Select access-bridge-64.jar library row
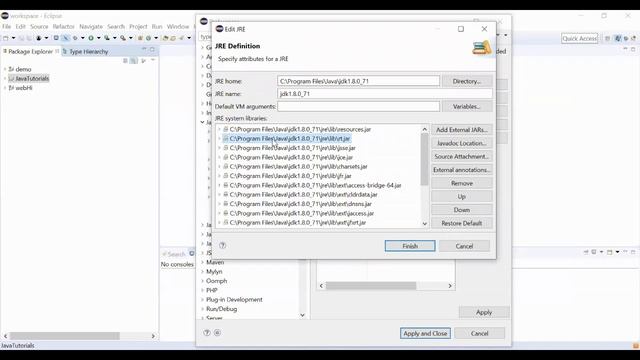This screenshot has width=640, height=360. pyautogui.click(x=315, y=185)
